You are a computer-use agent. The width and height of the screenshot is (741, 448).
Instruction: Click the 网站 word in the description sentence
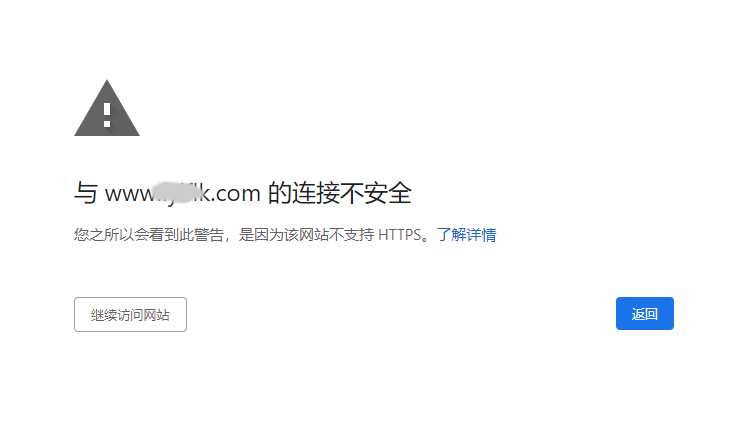[314, 234]
